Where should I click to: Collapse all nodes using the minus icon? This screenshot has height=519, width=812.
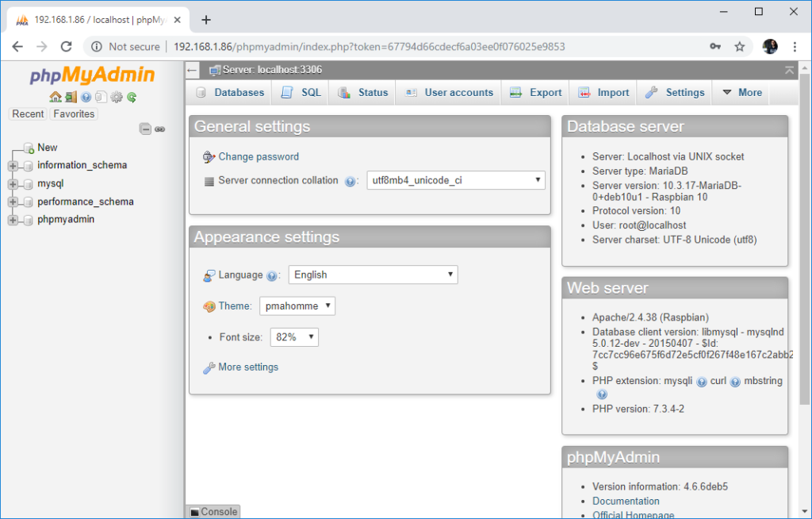point(146,129)
